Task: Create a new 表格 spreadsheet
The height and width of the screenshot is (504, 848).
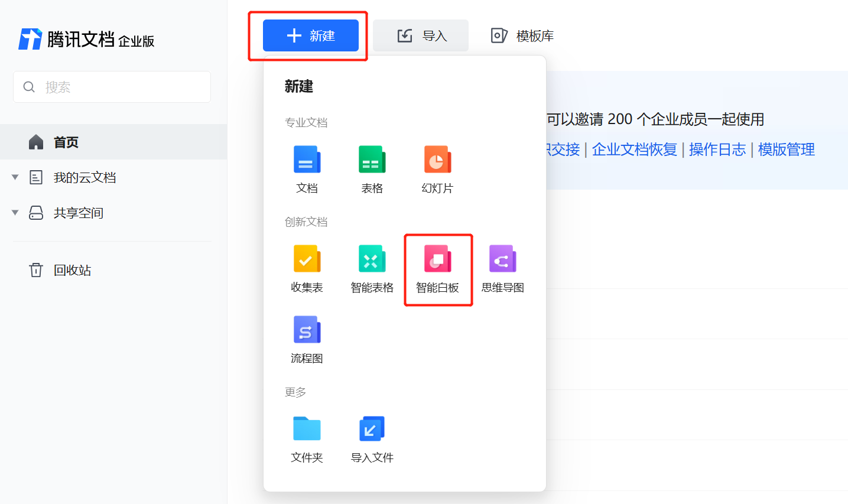Action: [372, 160]
